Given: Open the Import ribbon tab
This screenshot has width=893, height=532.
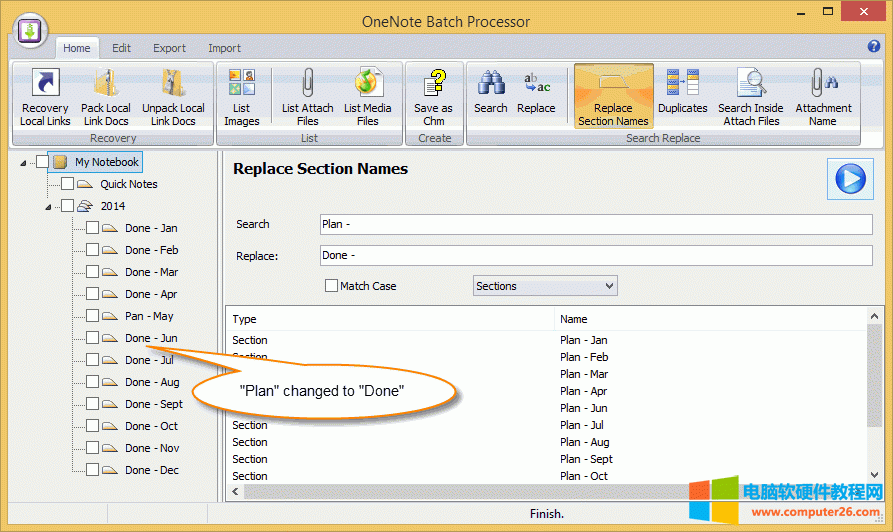Looking at the screenshot, I should (224, 48).
